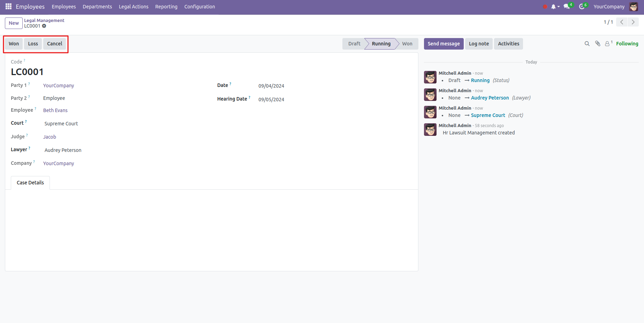The image size is (644, 323).
Task: Open Mitchell Admin user avatar menu
Action: [634, 7]
